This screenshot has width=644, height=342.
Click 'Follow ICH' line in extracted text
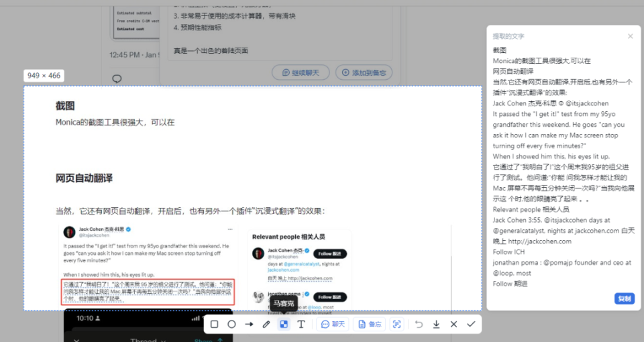(x=508, y=252)
